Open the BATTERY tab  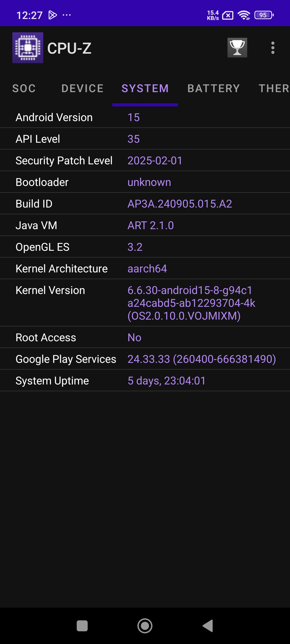coord(214,89)
